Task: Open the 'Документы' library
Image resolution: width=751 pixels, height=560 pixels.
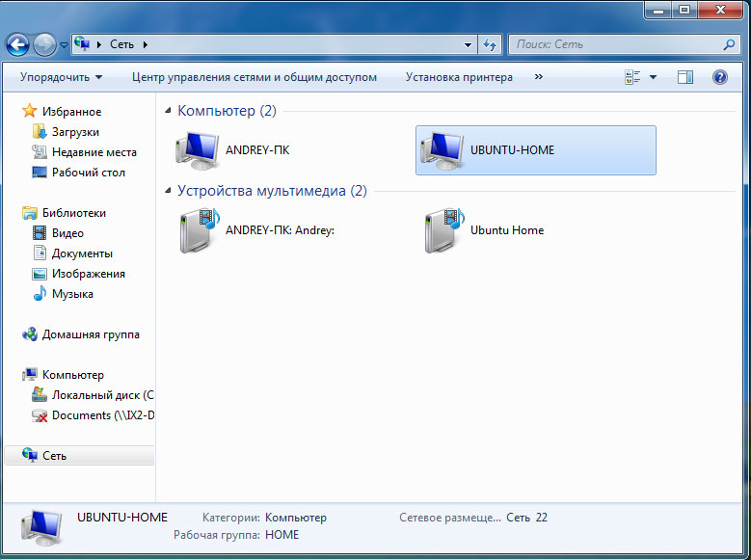Action: tap(82, 253)
